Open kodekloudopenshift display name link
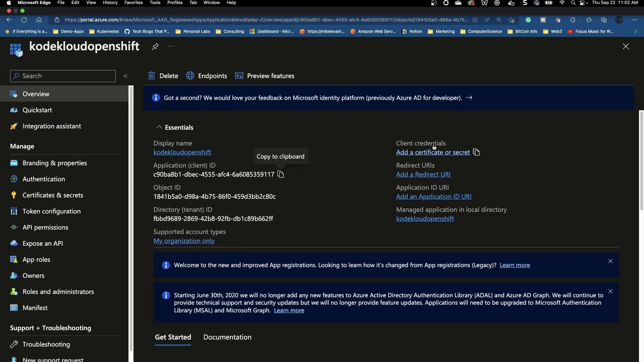This screenshot has width=644, height=362. tap(182, 152)
